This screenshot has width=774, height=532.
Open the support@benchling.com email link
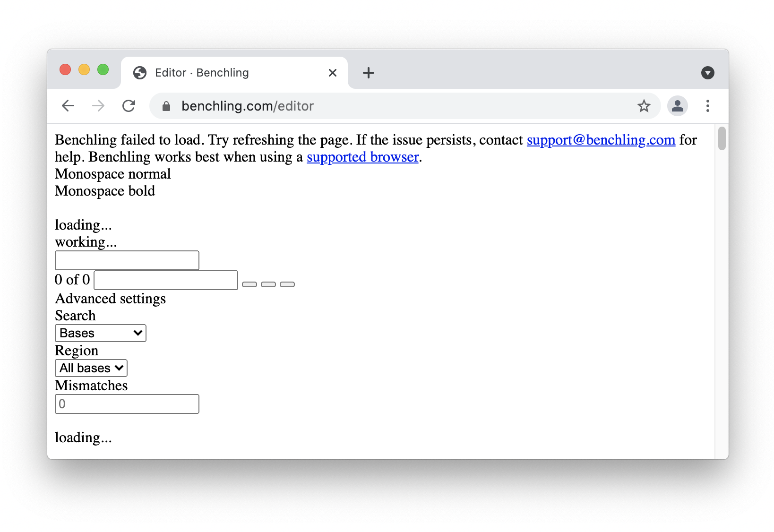(601, 140)
